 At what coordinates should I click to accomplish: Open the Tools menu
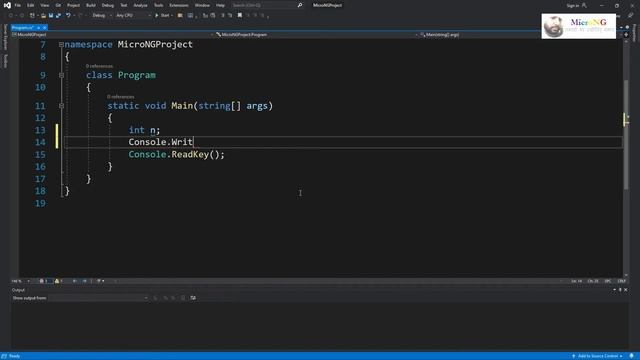[x=158, y=5]
